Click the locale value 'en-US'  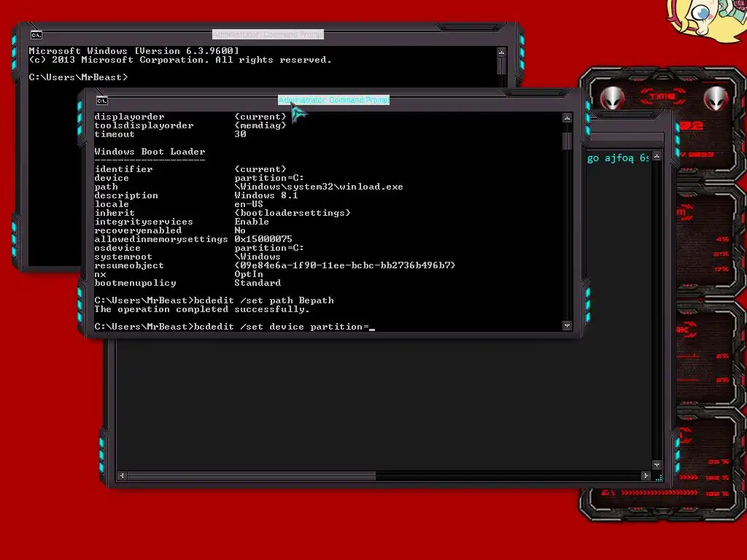[249, 204]
